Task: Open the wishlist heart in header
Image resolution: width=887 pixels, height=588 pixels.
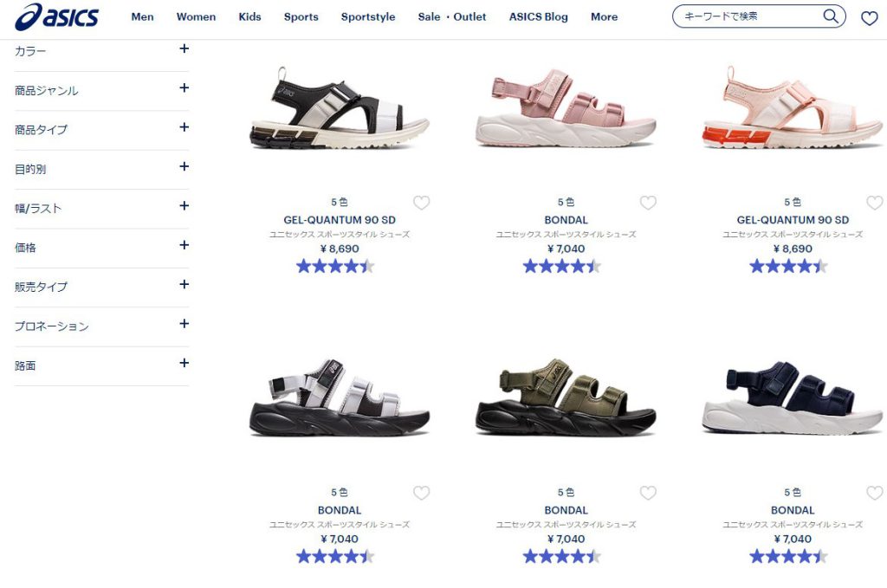Action: click(870, 19)
